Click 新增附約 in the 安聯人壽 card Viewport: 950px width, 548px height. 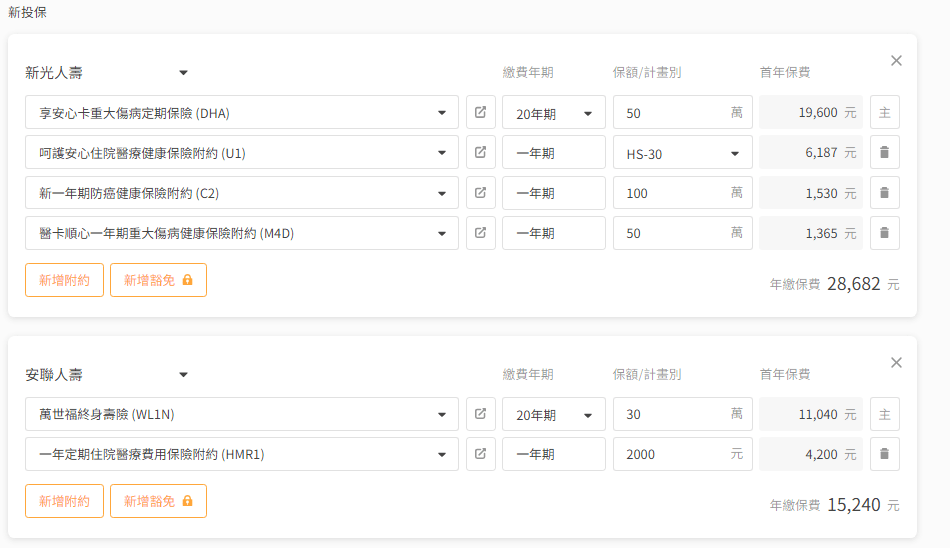64,501
